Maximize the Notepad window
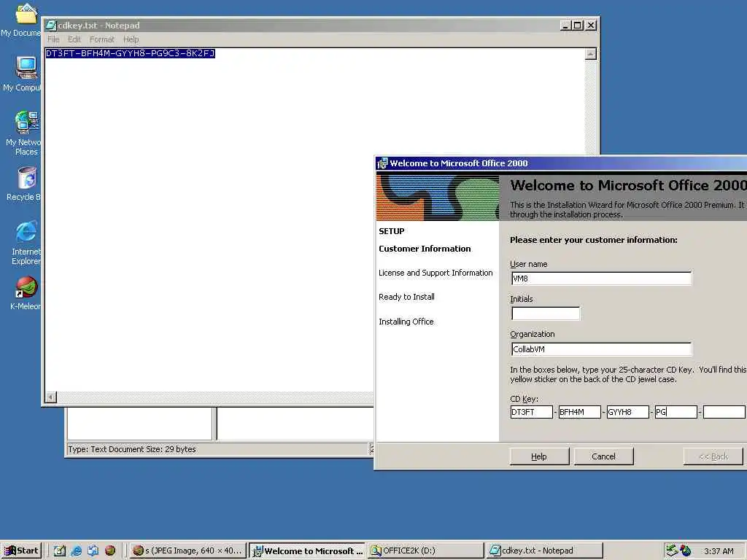 [x=578, y=26]
